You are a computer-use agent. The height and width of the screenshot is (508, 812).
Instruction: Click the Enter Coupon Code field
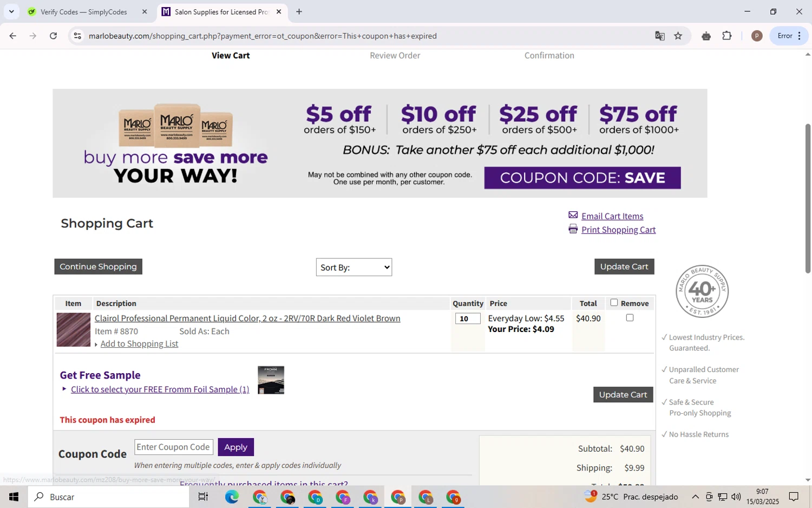point(174,447)
